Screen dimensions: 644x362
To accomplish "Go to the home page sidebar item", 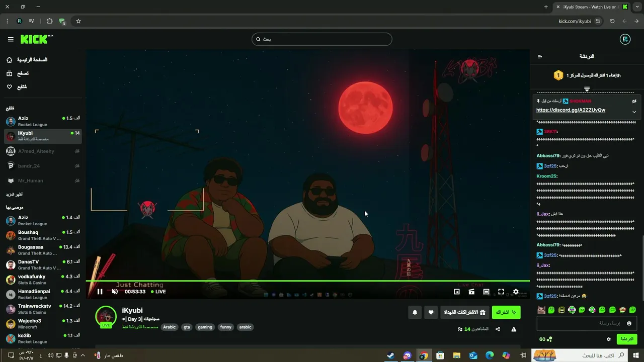I will point(27,60).
